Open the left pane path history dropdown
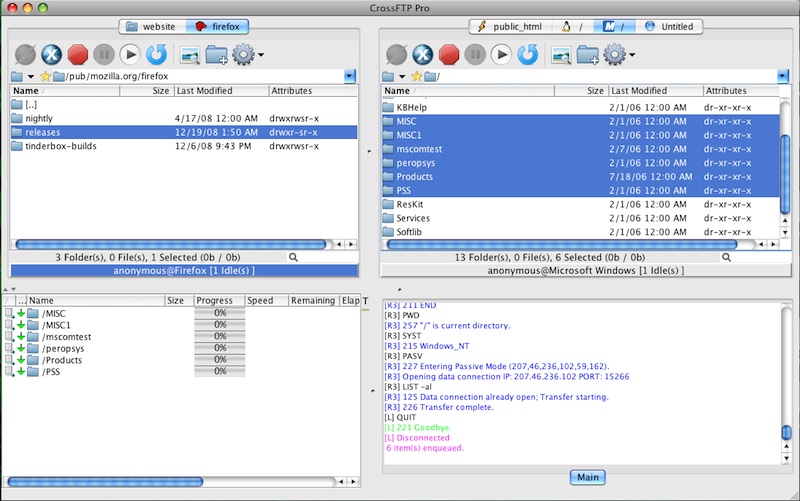Screen dimensions: 800x501 point(349,76)
